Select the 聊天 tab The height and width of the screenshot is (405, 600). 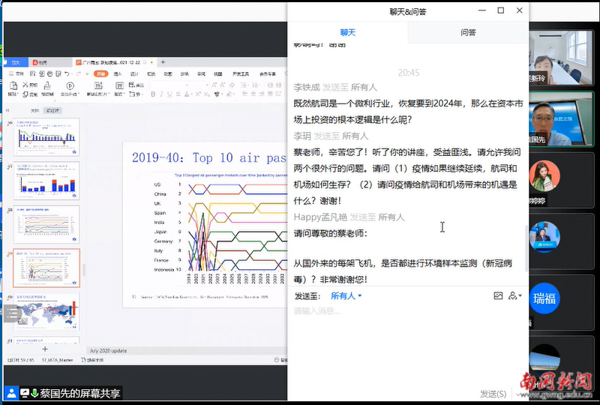tap(347, 32)
